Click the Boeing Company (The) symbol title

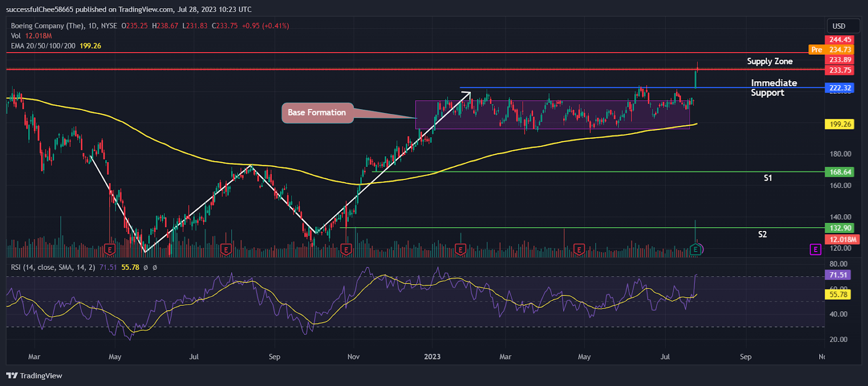pyautogui.click(x=48, y=25)
